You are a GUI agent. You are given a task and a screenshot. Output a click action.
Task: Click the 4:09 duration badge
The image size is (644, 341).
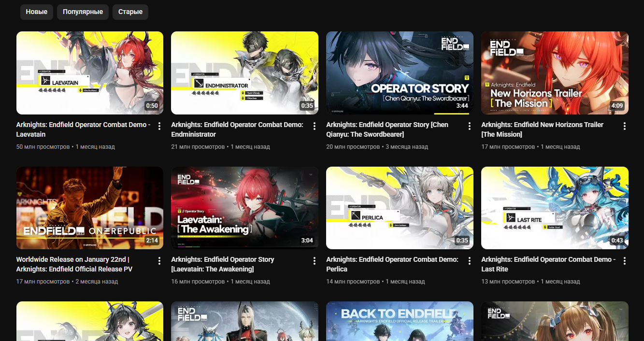[x=617, y=106]
